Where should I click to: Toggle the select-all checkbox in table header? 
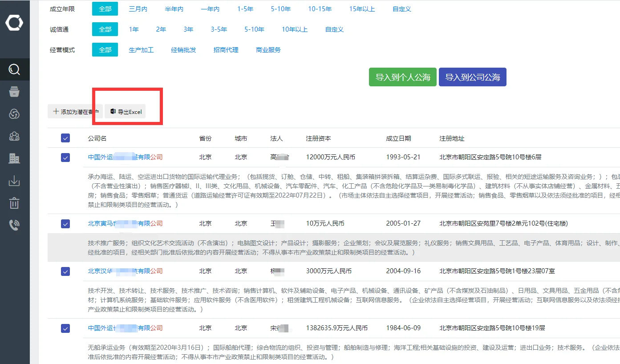click(65, 138)
